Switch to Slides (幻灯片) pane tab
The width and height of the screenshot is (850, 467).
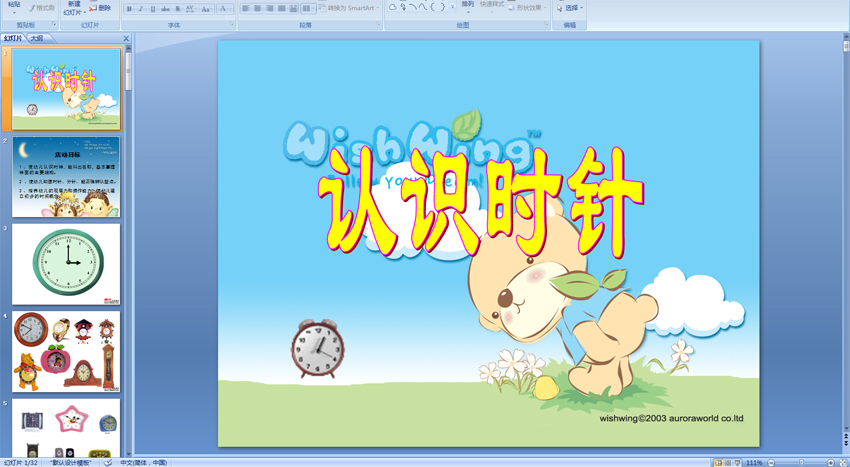tap(13, 39)
